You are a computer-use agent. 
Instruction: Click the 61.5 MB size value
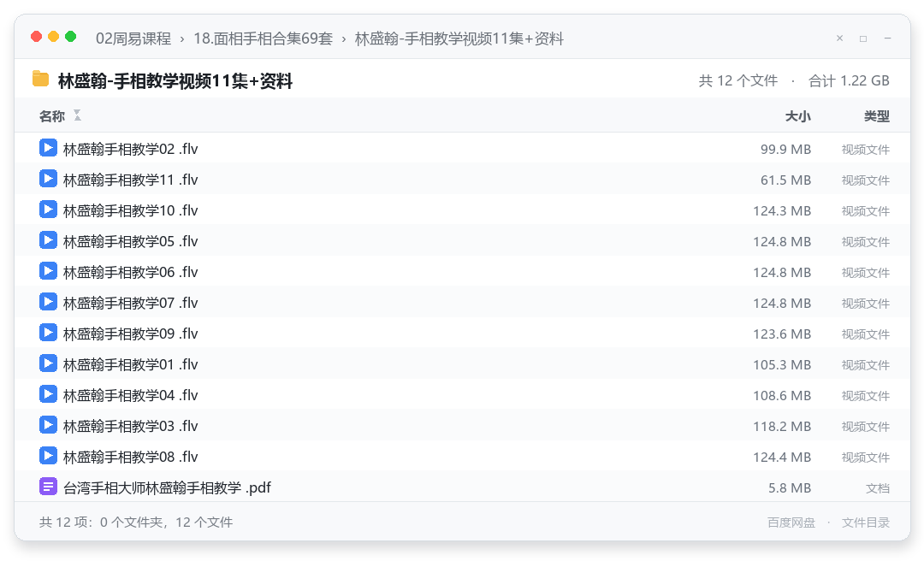pos(785,180)
